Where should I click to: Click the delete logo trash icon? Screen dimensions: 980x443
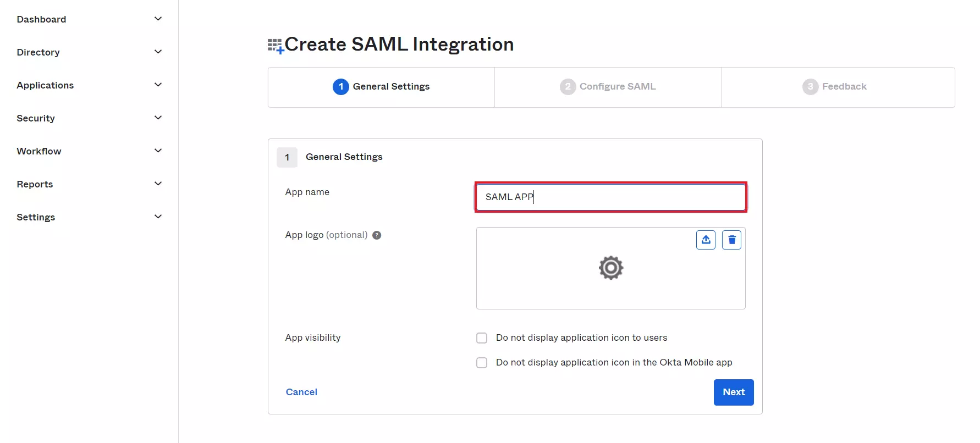pos(731,240)
